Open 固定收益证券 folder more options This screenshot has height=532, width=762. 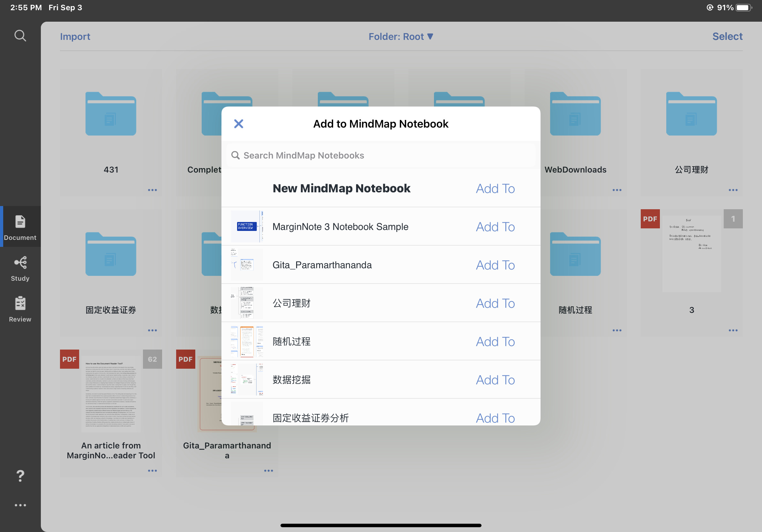coord(152,330)
